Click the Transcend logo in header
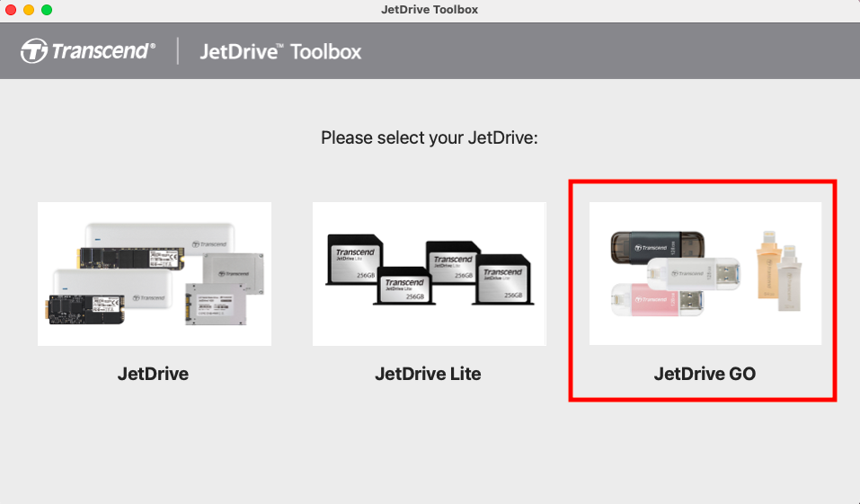The width and height of the screenshot is (860, 504). (88, 51)
